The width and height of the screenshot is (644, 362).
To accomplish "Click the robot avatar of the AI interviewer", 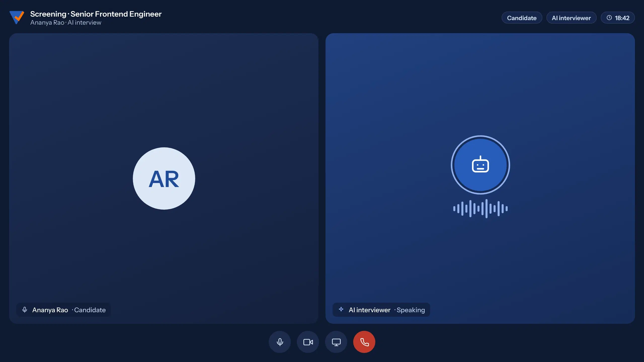I will (480, 165).
